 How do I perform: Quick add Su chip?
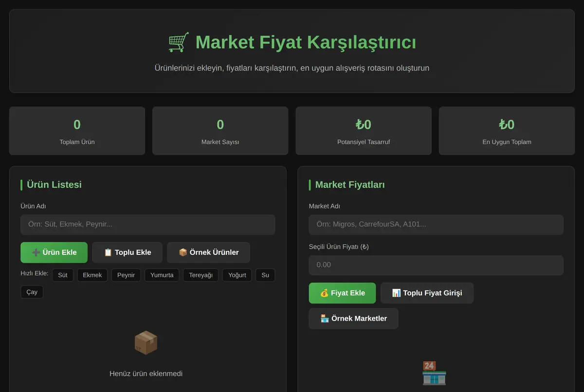click(265, 275)
